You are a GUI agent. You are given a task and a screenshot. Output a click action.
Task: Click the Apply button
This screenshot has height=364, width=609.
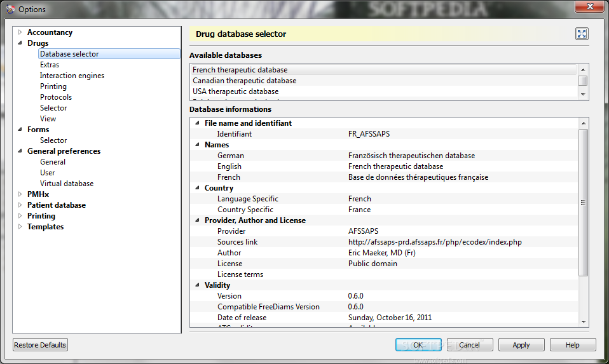[x=521, y=345]
